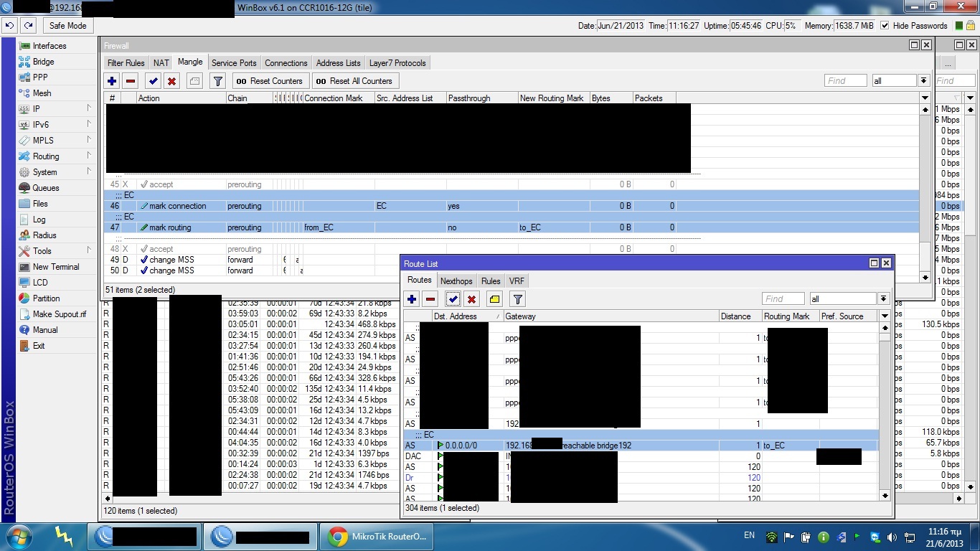Switch to the NAT tab
Image resolution: width=980 pixels, height=551 pixels.
coord(161,63)
